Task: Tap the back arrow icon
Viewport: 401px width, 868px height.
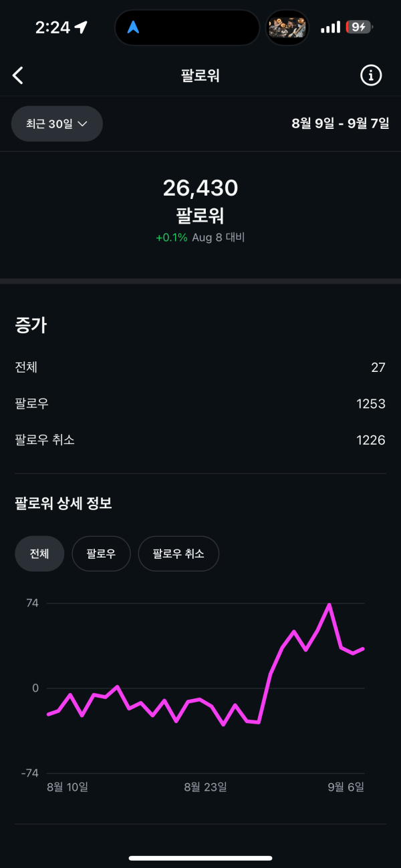Action: pyautogui.click(x=18, y=75)
